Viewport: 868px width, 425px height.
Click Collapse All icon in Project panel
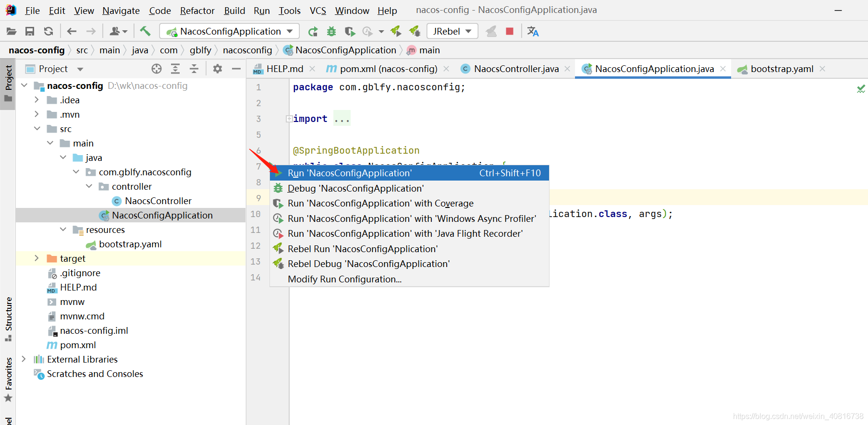coord(194,69)
